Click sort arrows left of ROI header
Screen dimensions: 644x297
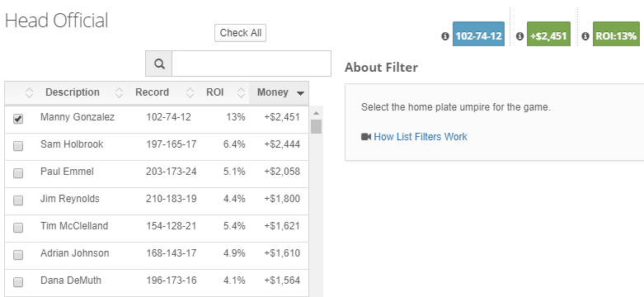tap(190, 92)
